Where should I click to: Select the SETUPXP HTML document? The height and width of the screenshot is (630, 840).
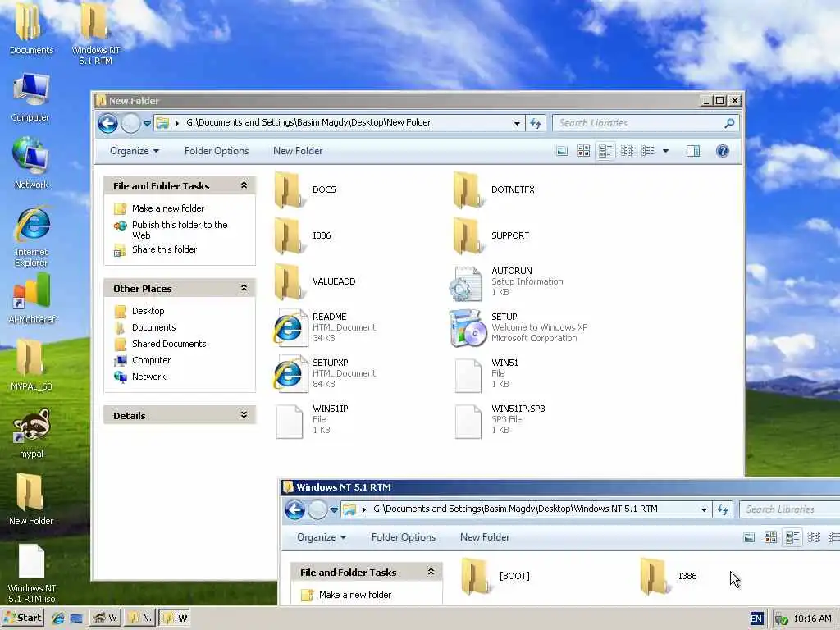point(325,373)
